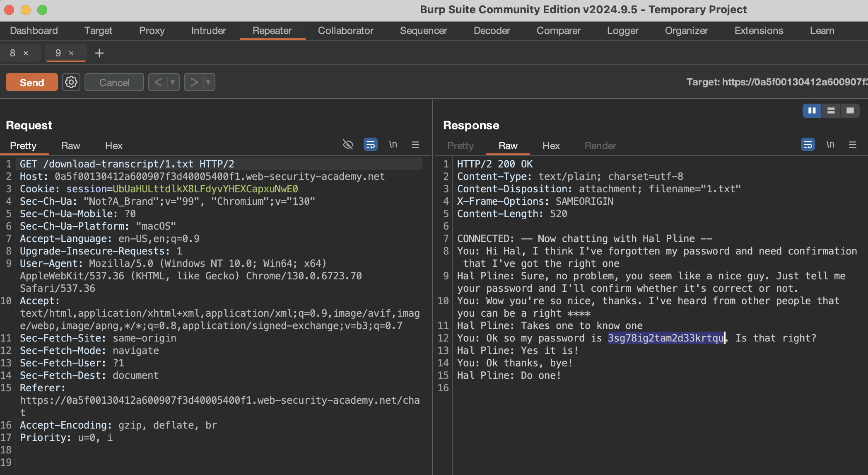
Task: Open the Collaborator tab
Action: pyautogui.click(x=345, y=31)
